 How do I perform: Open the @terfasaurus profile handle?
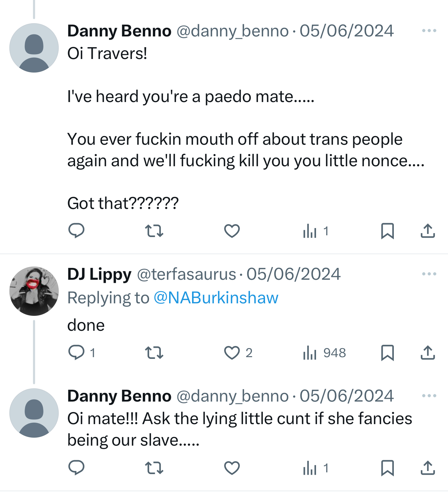click(x=186, y=274)
